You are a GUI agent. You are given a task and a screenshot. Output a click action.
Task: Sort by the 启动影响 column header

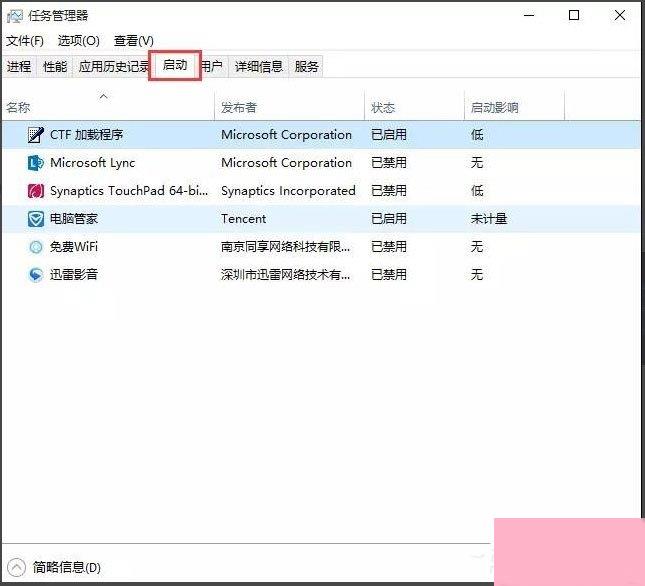[514, 107]
